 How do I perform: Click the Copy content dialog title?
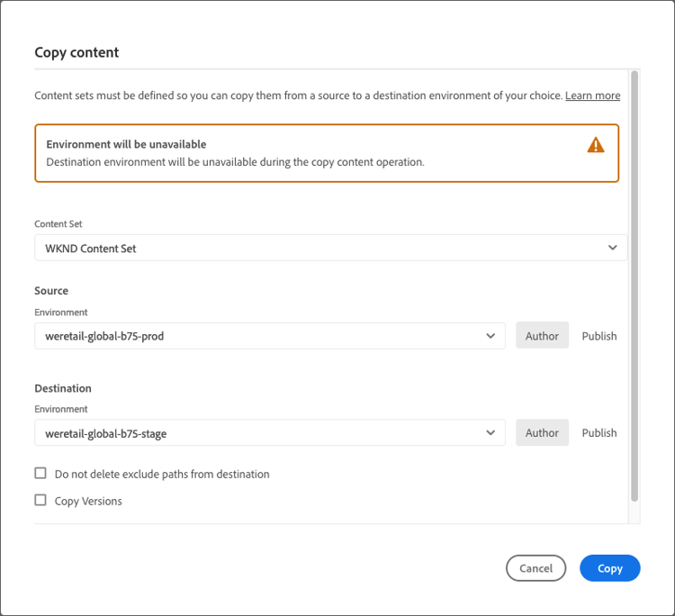(x=76, y=52)
